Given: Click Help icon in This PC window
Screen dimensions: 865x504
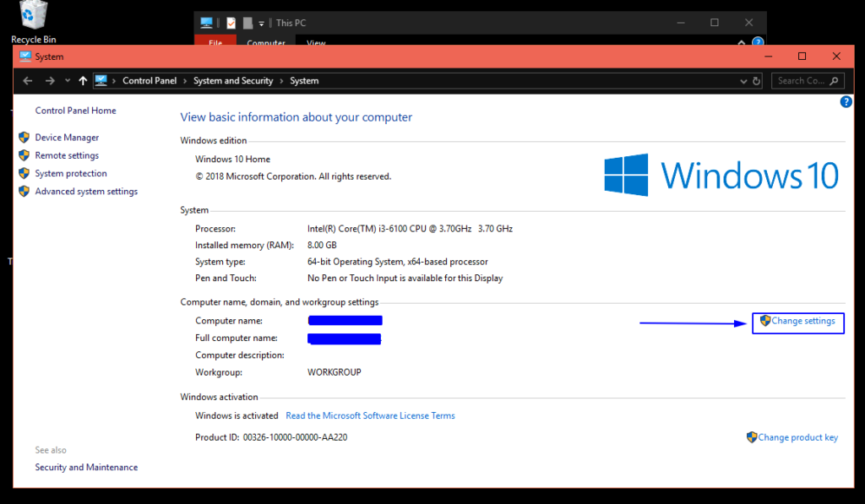Looking at the screenshot, I should point(758,42).
